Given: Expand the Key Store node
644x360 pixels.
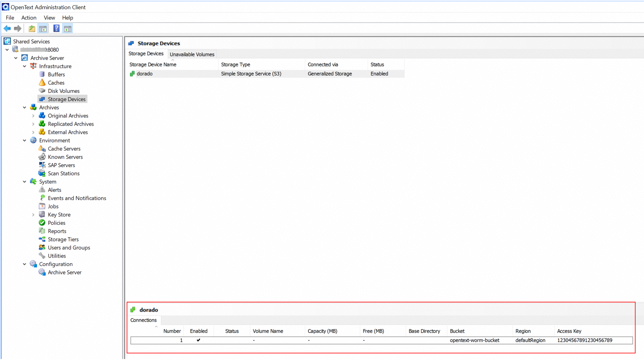Looking at the screenshot, I should point(33,215).
